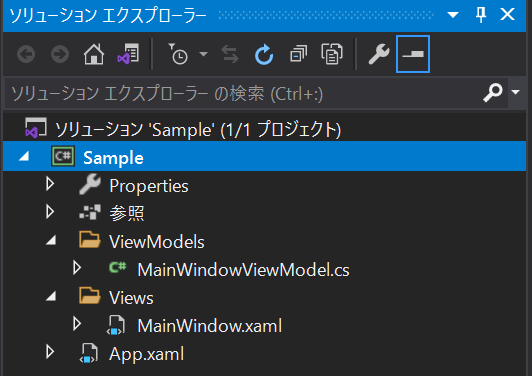Select App.xaml file

pos(147,354)
